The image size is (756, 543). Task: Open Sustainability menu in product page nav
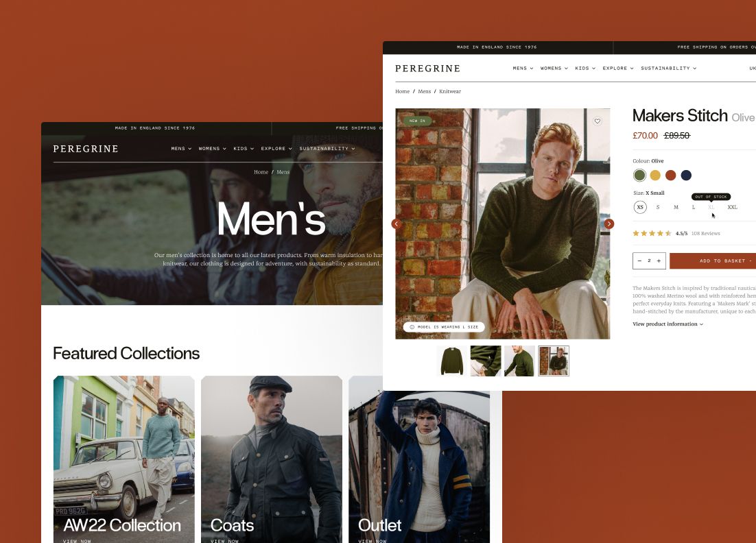668,69
